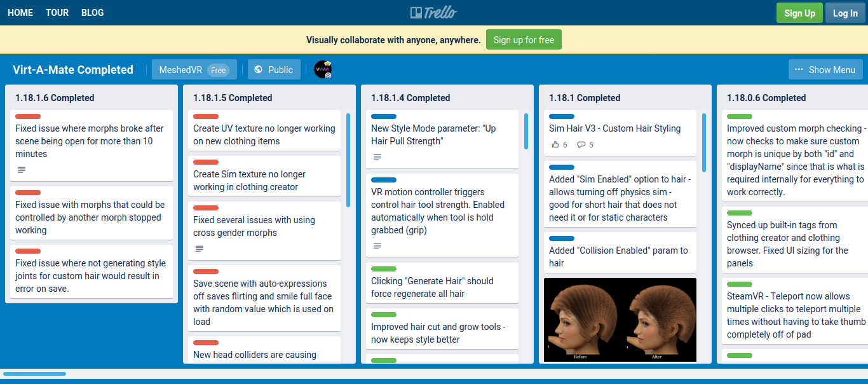Screen dimensions: 868x384
Task: Open Improved hair cut and grow tools card
Action: (442, 329)
